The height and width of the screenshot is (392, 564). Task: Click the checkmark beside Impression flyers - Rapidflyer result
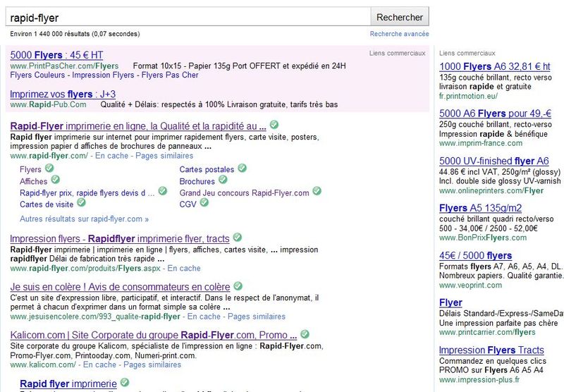coord(237,238)
